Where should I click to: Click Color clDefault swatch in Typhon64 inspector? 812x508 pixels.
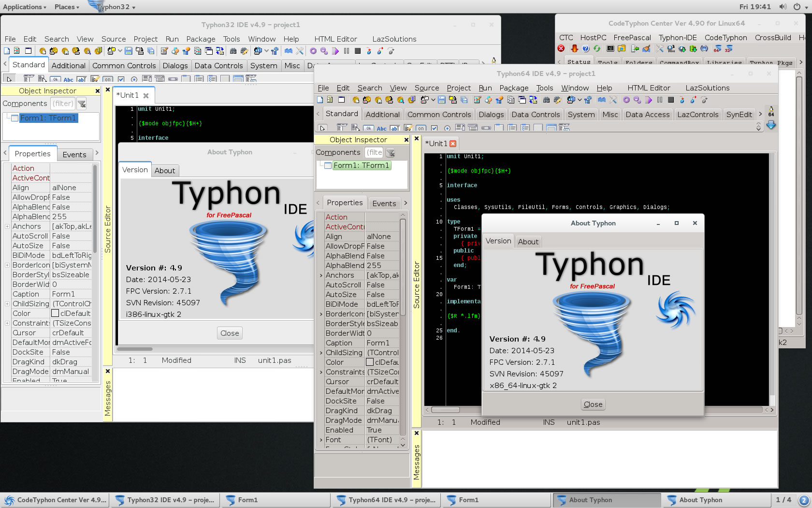click(x=370, y=362)
